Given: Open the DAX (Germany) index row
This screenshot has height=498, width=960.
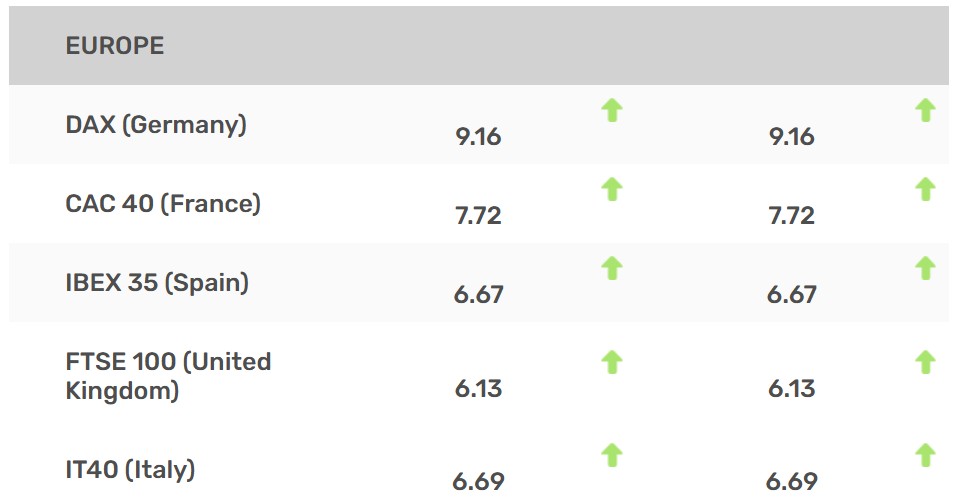Looking at the screenshot, I should pos(479,124).
